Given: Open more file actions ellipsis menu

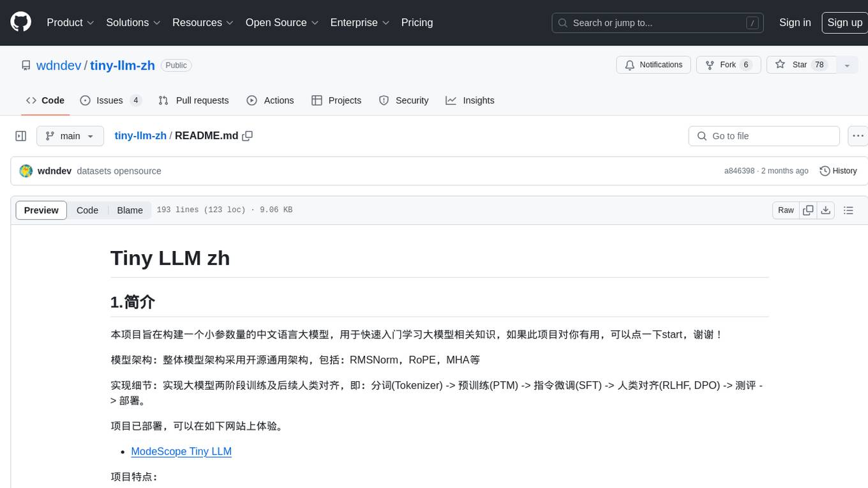Looking at the screenshot, I should [858, 136].
